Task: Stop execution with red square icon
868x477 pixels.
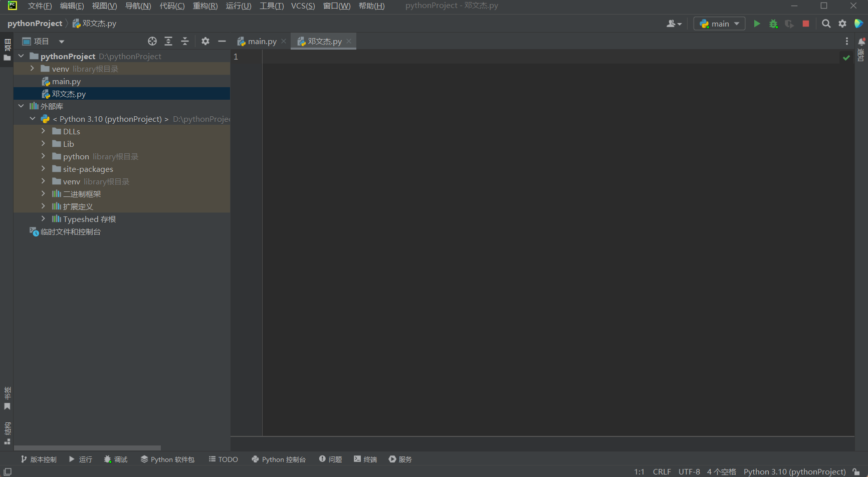Action: [806, 24]
